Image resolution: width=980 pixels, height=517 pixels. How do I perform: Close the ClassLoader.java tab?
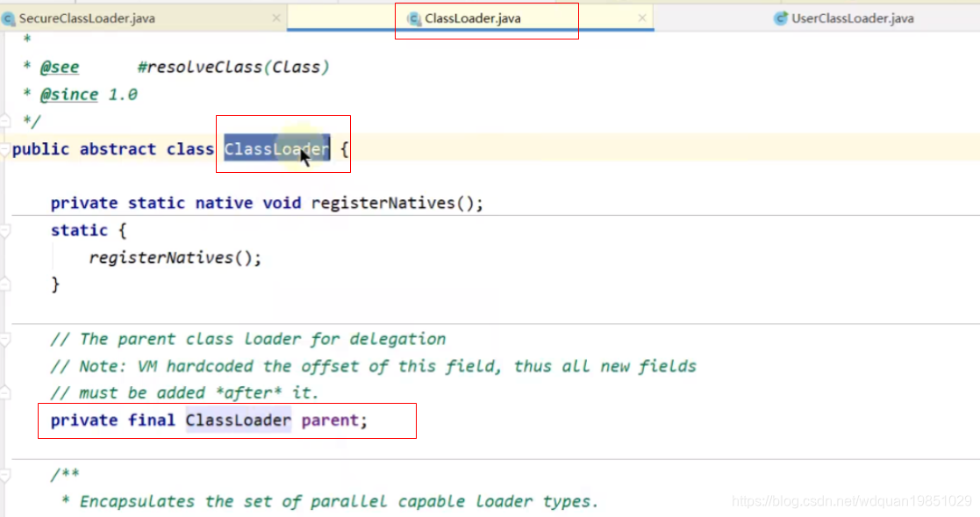642,18
